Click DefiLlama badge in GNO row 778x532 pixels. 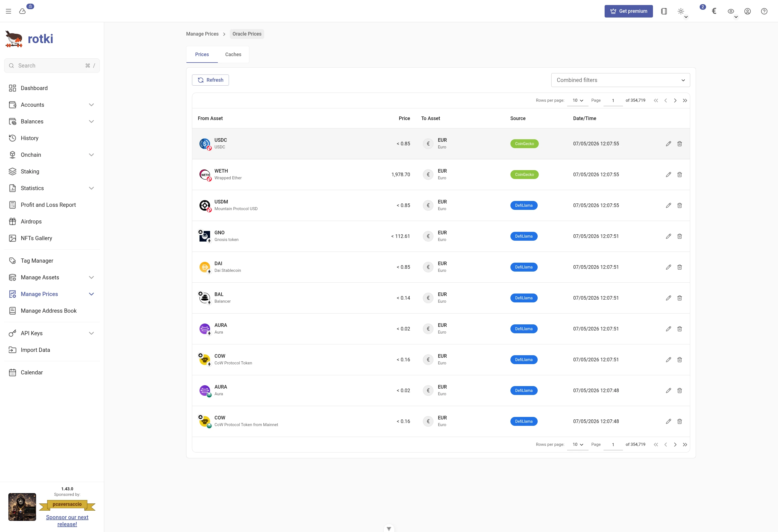click(x=523, y=236)
